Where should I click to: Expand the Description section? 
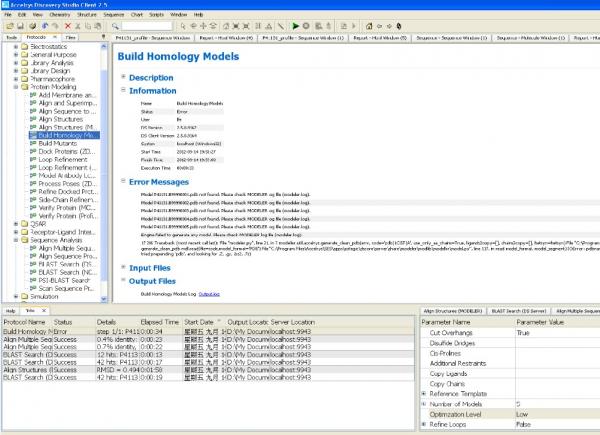(x=123, y=77)
